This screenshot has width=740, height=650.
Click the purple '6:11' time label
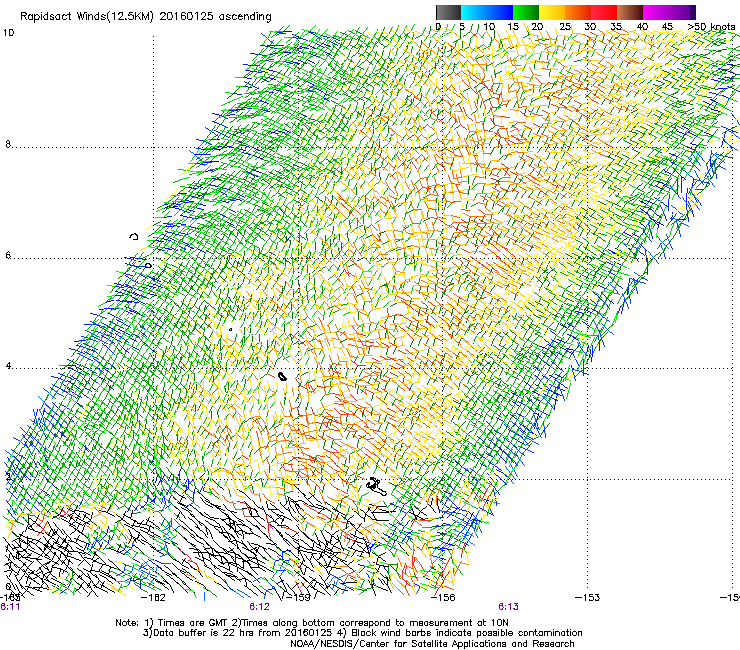(10, 607)
